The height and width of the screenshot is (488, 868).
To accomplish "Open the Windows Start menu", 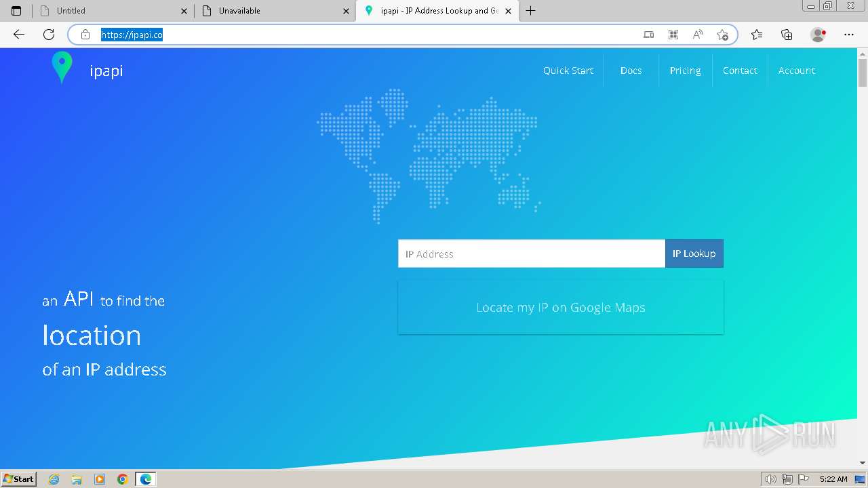I will [19, 479].
